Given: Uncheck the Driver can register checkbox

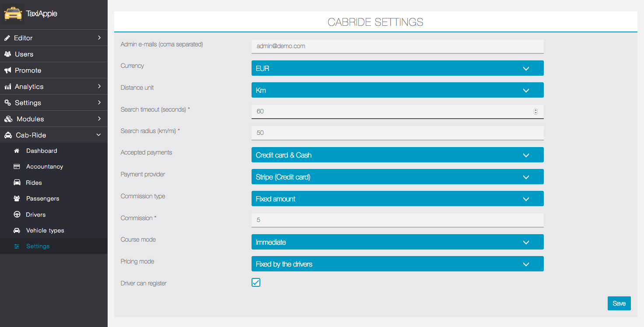Looking at the screenshot, I should [256, 282].
